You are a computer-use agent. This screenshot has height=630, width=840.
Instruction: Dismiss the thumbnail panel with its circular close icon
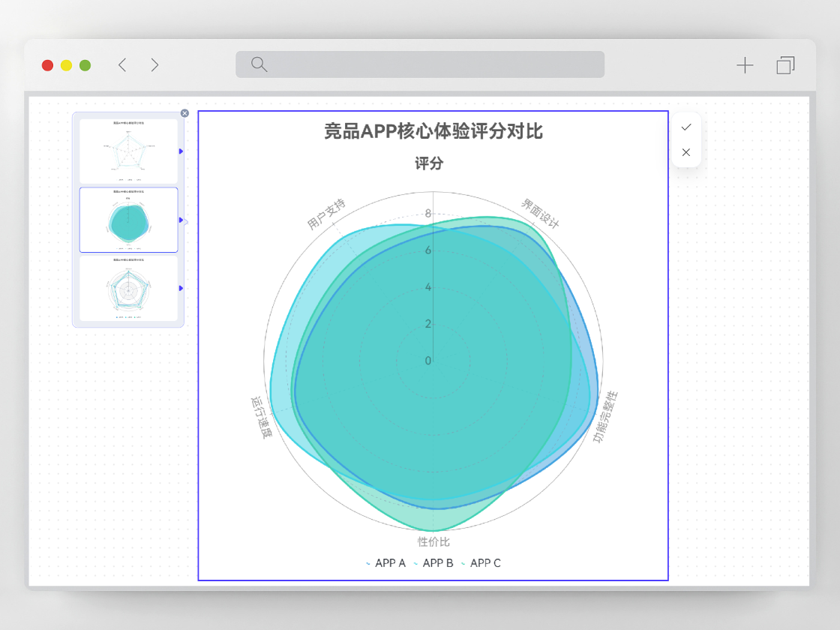coord(184,113)
